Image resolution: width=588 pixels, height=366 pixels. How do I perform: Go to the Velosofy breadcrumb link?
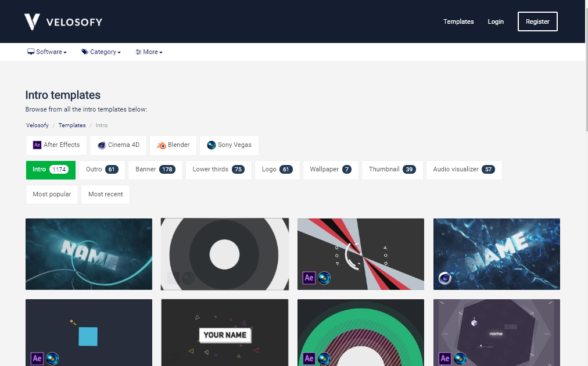click(x=37, y=125)
